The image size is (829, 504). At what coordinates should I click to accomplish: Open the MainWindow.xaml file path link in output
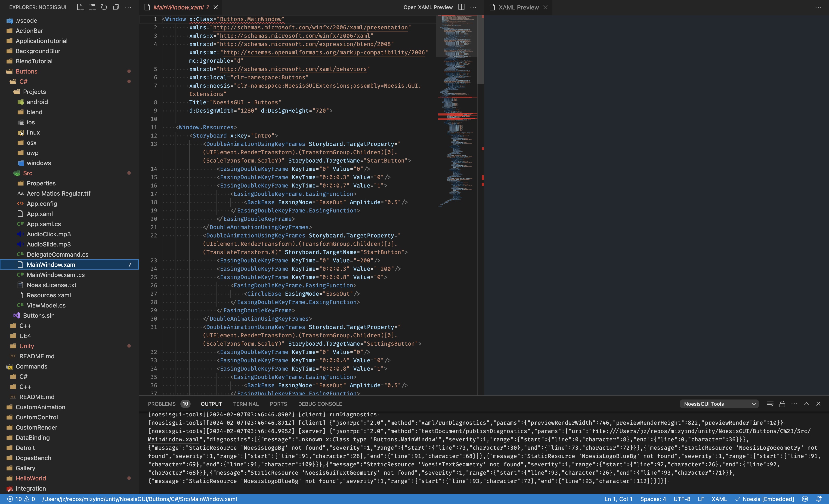(x=174, y=439)
